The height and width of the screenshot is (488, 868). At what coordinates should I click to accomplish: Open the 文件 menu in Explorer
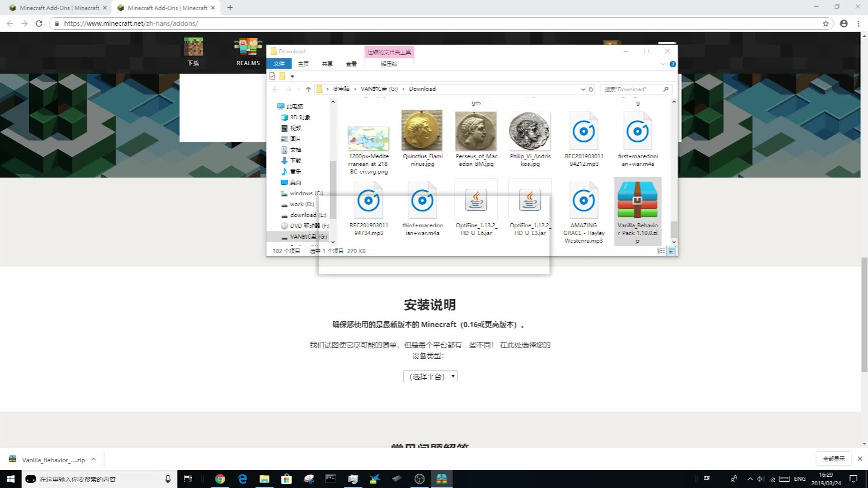pyautogui.click(x=279, y=64)
